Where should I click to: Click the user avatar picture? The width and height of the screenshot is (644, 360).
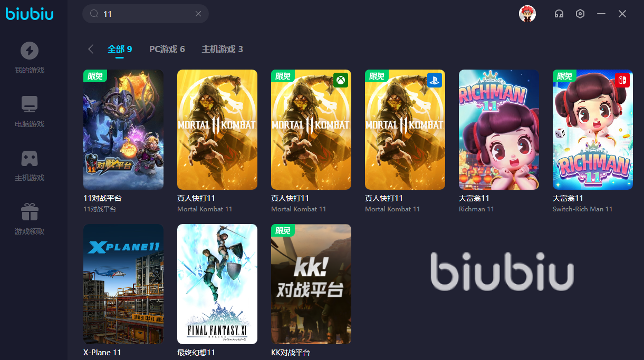click(x=527, y=14)
